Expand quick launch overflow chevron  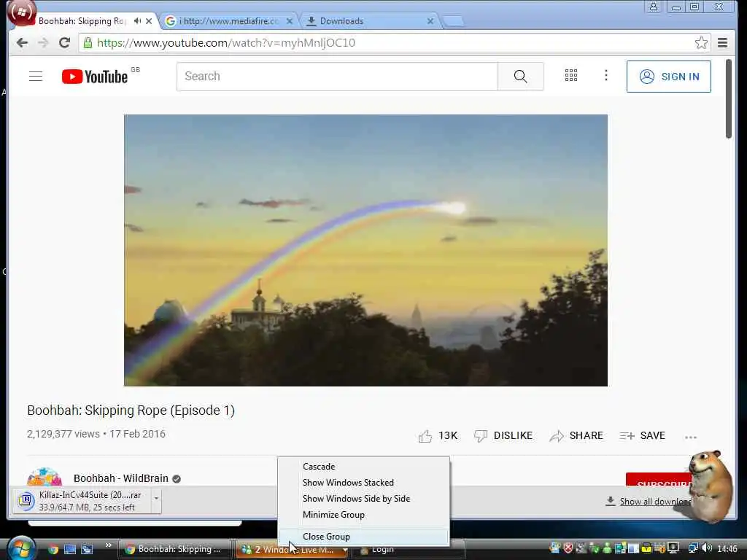(108, 545)
